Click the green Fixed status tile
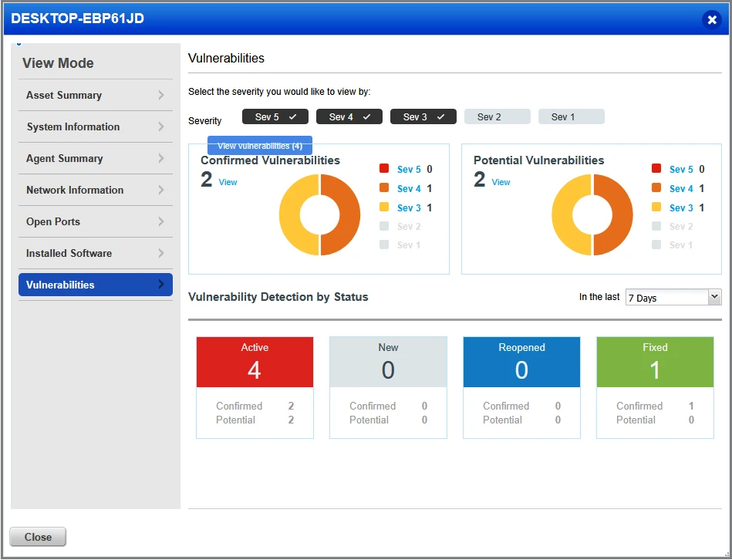This screenshot has width=732, height=560. click(x=655, y=362)
